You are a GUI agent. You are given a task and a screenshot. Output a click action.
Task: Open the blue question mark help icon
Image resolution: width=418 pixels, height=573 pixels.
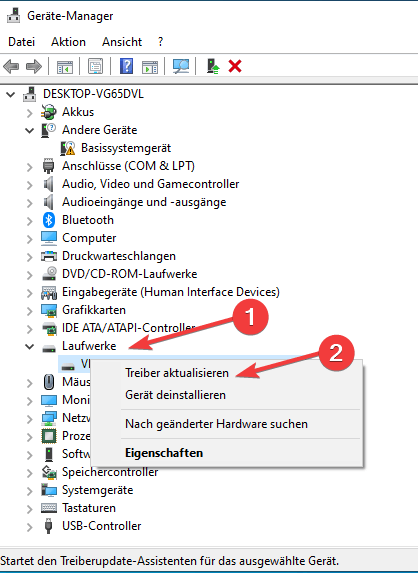point(126,67)
